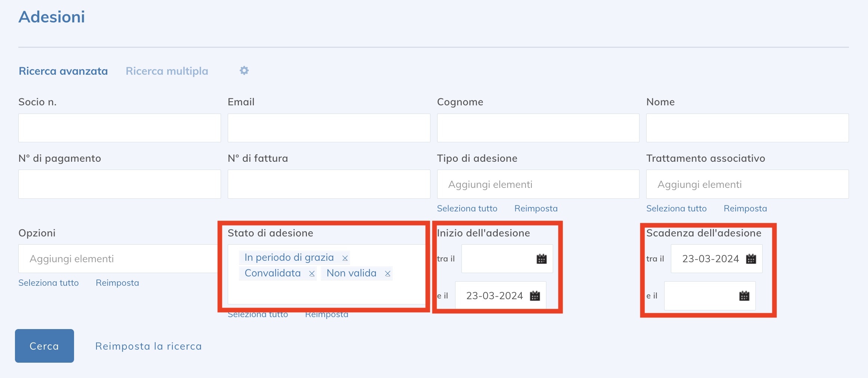The height and width of the screenshot is (378, 868).
Task: Select the Ricerca avanzata tab
Action: (63, 71)
